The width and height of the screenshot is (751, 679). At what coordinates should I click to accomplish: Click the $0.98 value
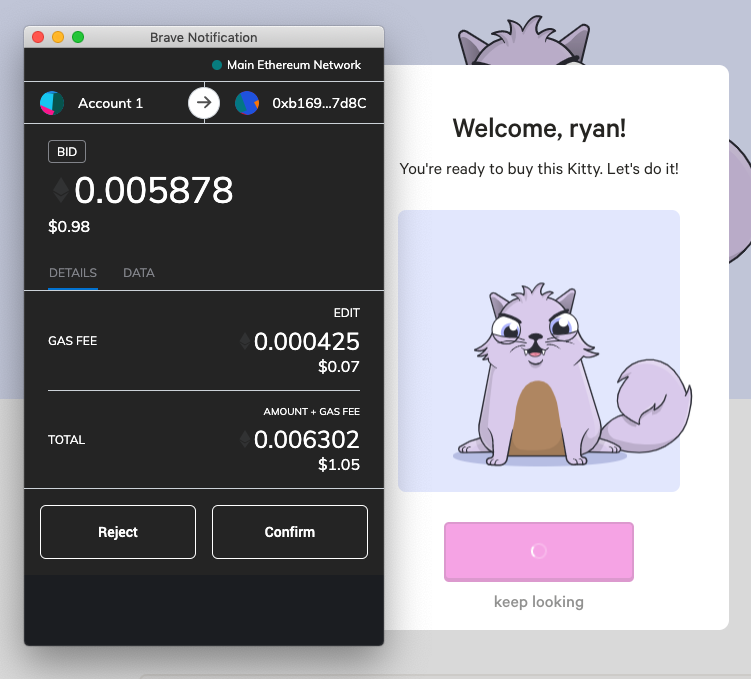[69, 226]
